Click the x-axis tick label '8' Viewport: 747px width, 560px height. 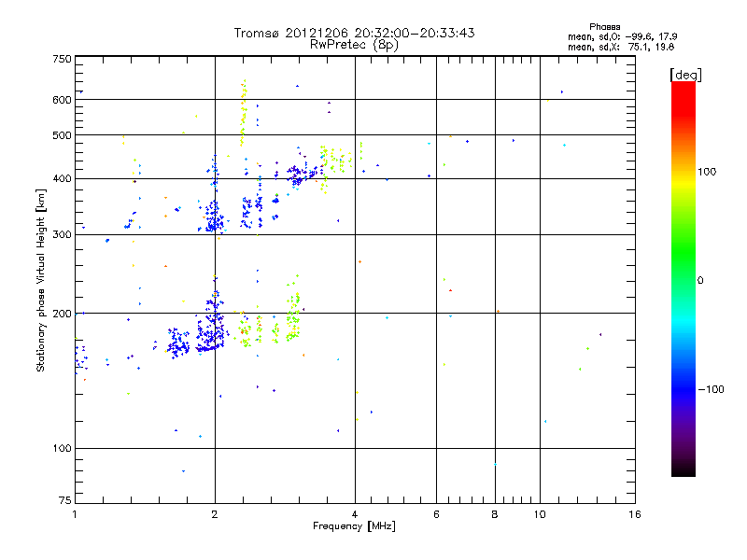point(495,514)
